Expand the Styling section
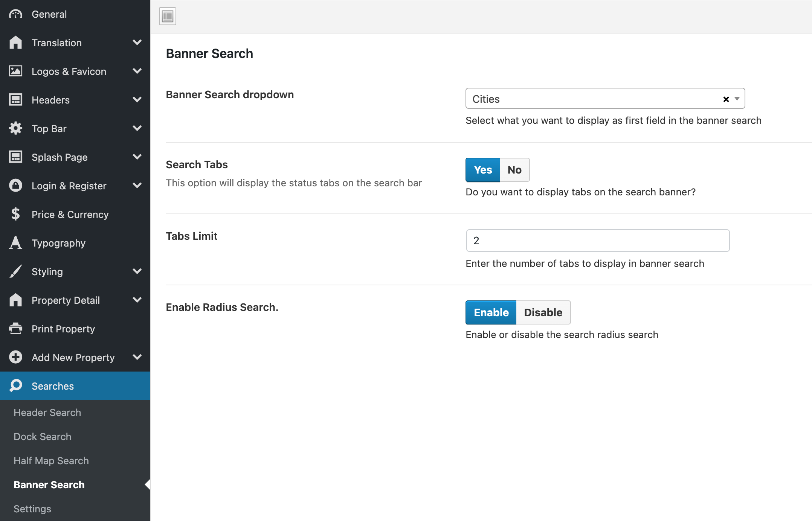Viewport: 812px width, 521px height. click(137, 271)
